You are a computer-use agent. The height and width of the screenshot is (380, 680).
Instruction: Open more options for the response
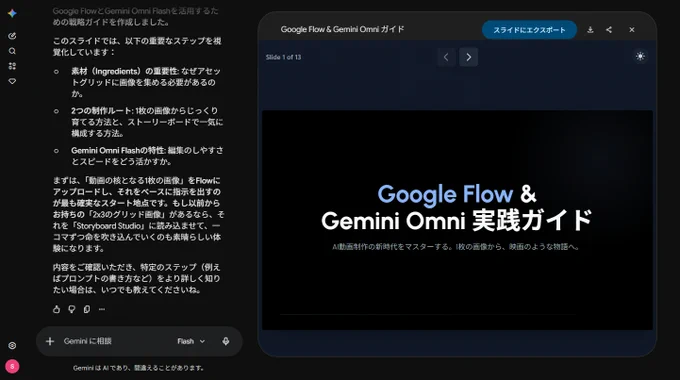[x=102, y=309]
